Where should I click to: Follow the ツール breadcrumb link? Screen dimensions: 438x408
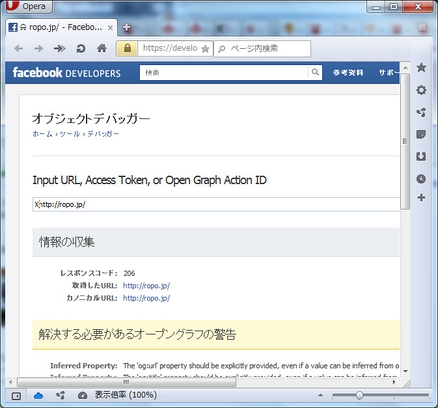(70, 134)
